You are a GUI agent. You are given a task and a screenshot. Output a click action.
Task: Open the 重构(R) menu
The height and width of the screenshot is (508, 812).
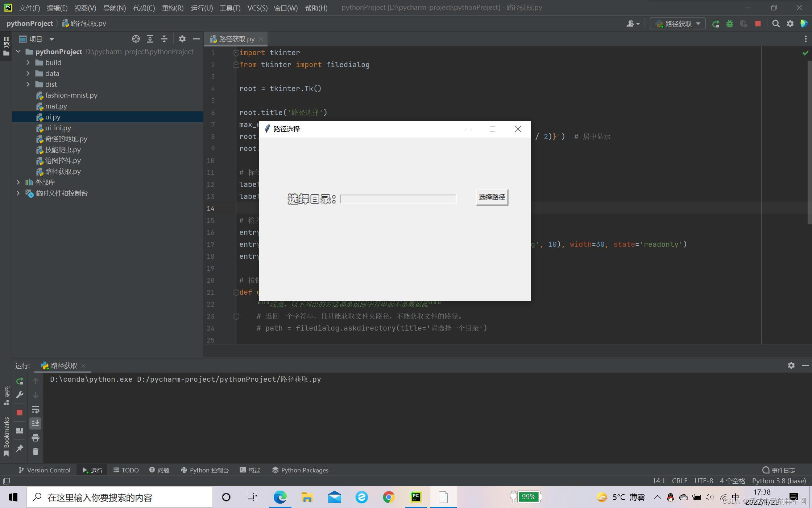pos(173,8)
